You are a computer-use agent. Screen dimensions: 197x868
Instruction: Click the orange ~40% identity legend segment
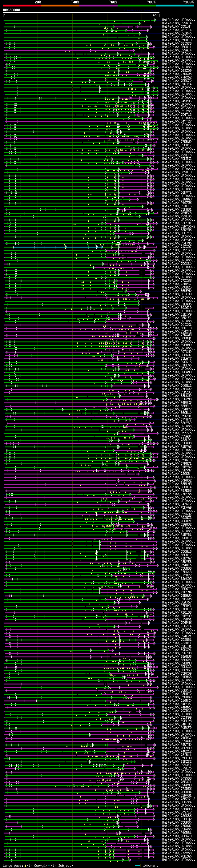click(60, 6)
